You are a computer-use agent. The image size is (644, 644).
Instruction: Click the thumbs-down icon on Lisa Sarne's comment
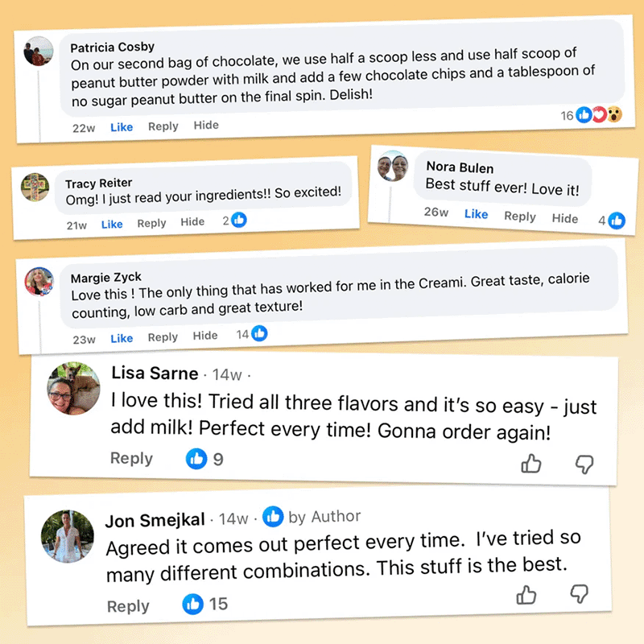click(584, 463)
